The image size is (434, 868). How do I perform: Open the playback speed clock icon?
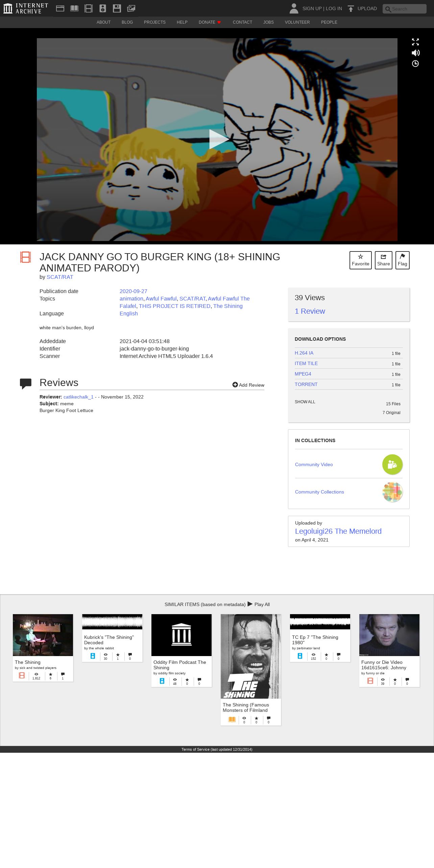click(x=415, y=64)
